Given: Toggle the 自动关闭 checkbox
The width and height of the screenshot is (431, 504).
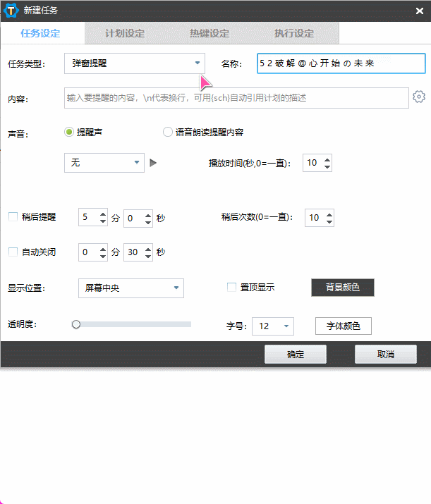Looking at the screenshot, I should point(13,252).
